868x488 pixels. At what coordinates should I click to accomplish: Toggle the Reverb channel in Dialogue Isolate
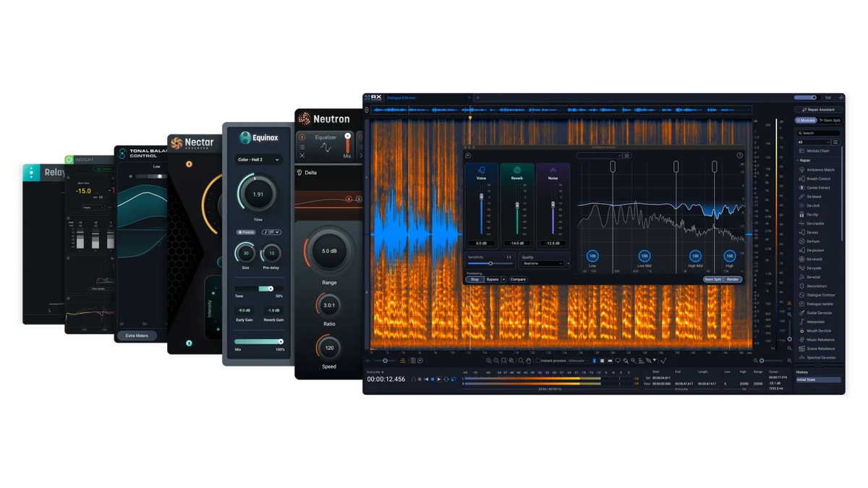(517, 171)
